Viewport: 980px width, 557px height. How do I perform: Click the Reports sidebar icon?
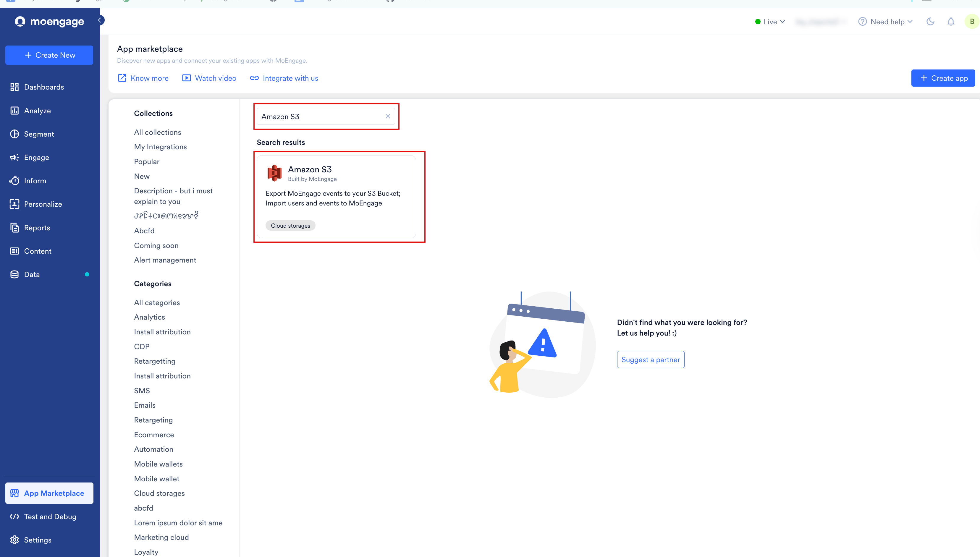coord(14,228)
